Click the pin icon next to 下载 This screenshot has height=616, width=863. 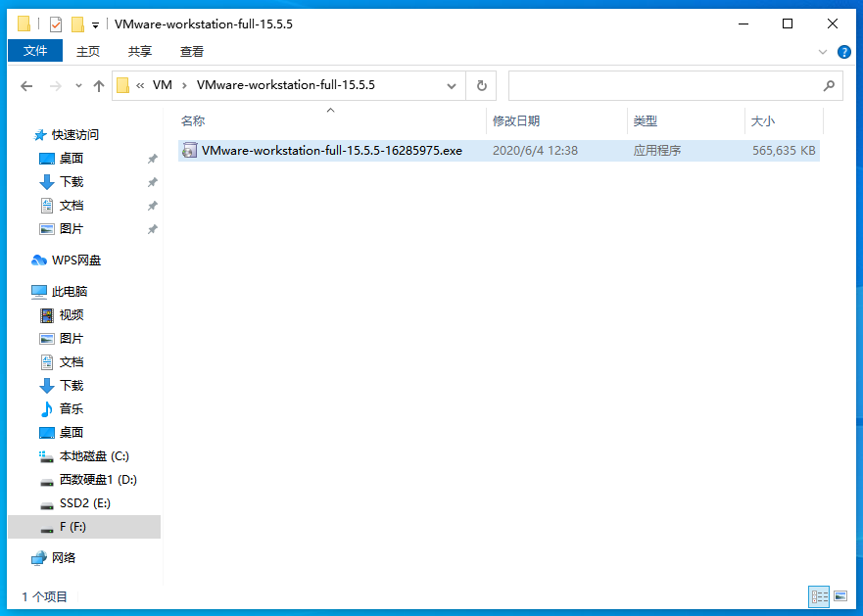click(x=153, y=181)
